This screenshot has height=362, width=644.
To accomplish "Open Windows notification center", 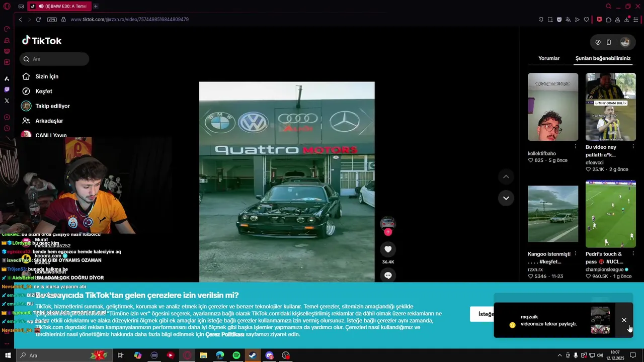I will [x=633, y=355].
